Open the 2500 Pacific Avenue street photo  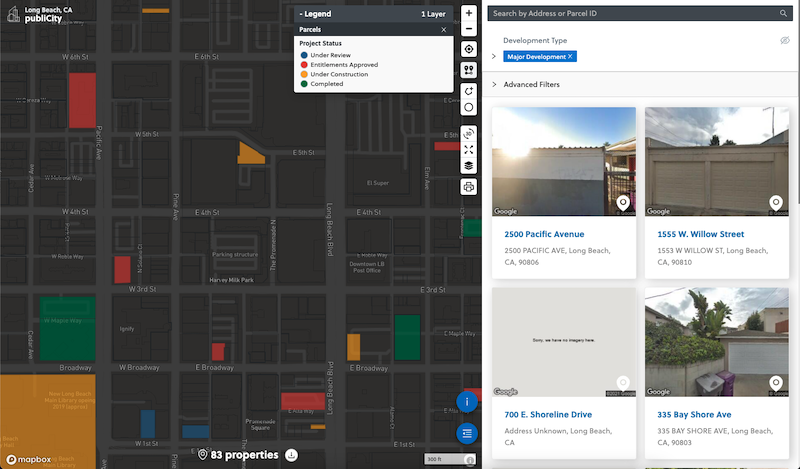[564, 161]
